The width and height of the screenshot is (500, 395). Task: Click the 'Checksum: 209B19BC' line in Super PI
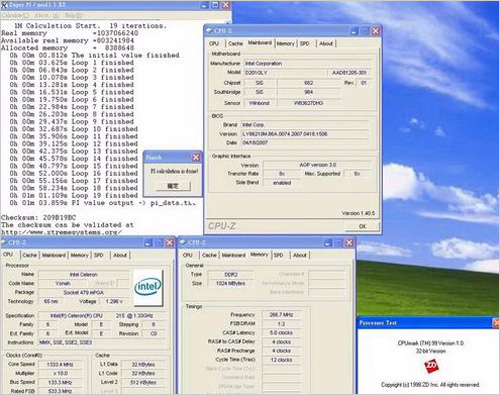tap(39, 218)
